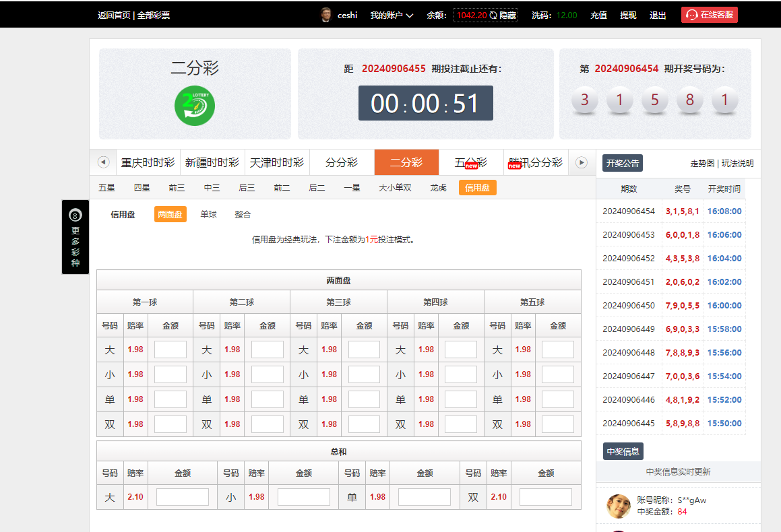Select the 两面盘 play mode
Screen dimensions: 781x532
[170, 214]
